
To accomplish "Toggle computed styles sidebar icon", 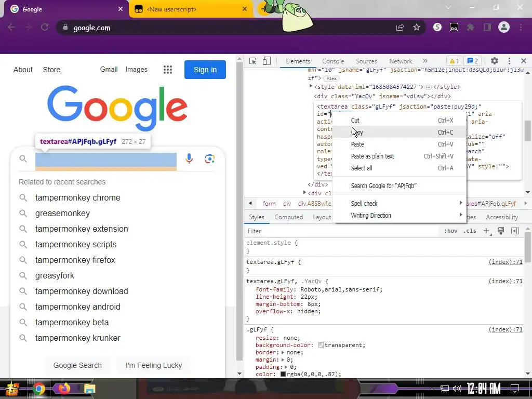I will (515, 231).
